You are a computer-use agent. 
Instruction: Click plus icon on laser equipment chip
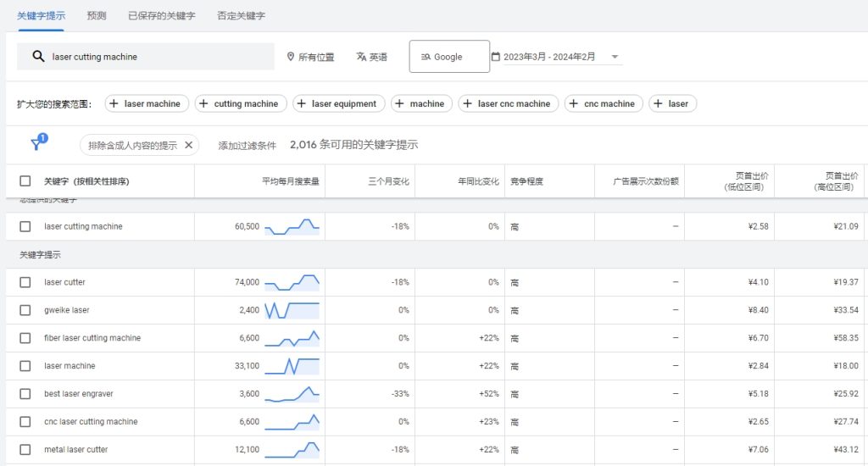301,103
